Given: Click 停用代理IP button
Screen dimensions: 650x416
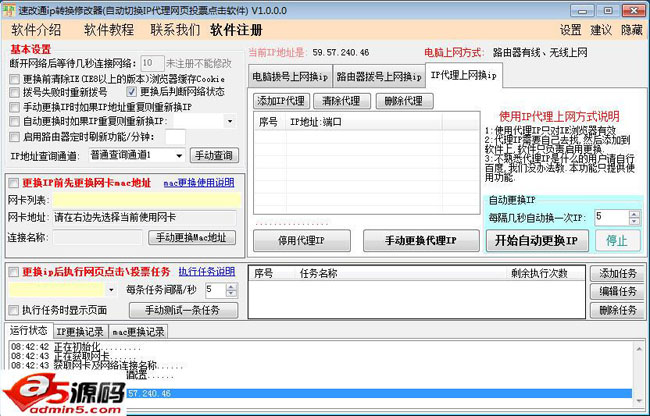Looking at the screenshot, I should 302,241.
